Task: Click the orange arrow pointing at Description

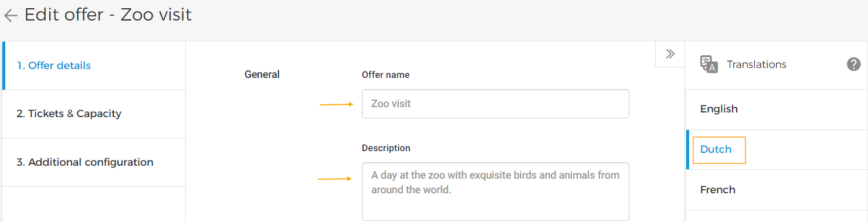Action: (335, 179)
